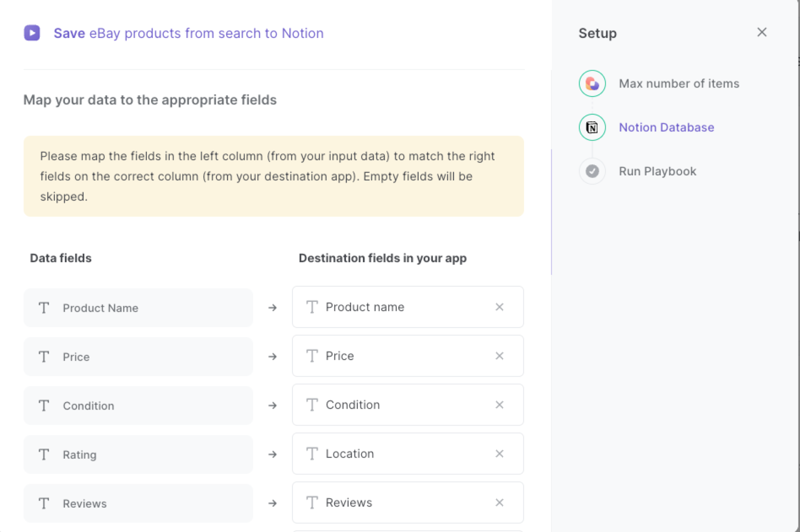
Task: Click the Product Name data field box
Action: (138, 308)
